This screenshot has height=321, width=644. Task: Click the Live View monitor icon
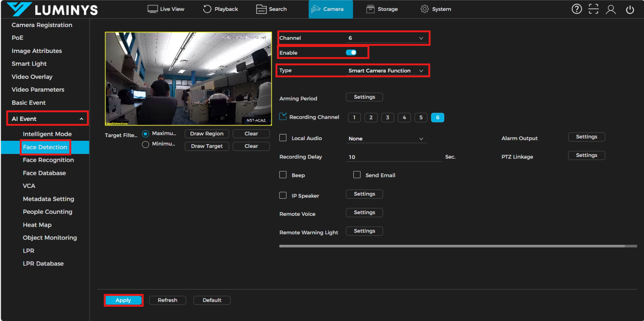click(152, 9)
